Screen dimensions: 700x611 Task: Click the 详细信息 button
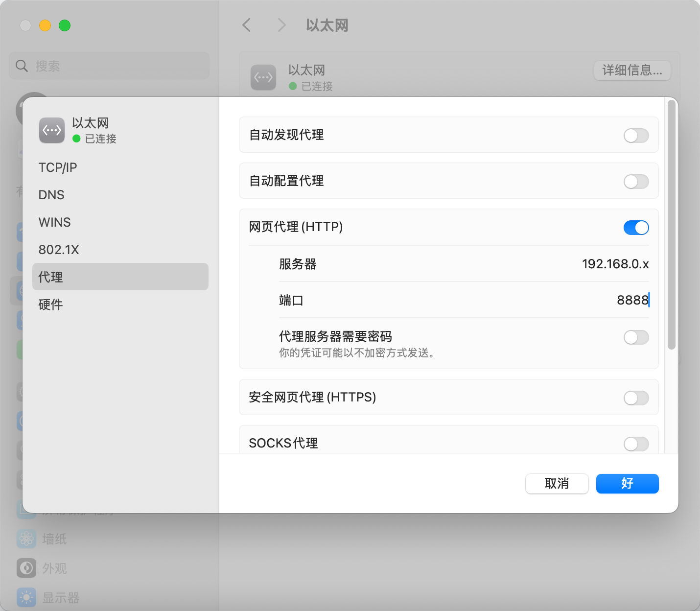(632, 70)
